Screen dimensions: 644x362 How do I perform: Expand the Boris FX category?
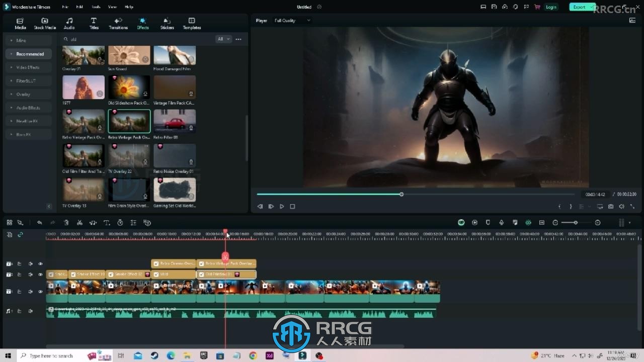(29, 134)
